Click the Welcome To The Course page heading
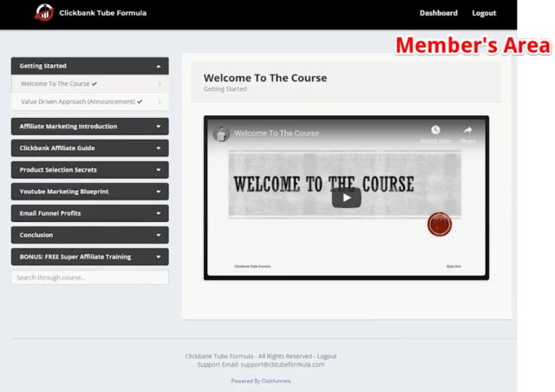The width and height of the screenshot is (555, 392). click(265, 78)
